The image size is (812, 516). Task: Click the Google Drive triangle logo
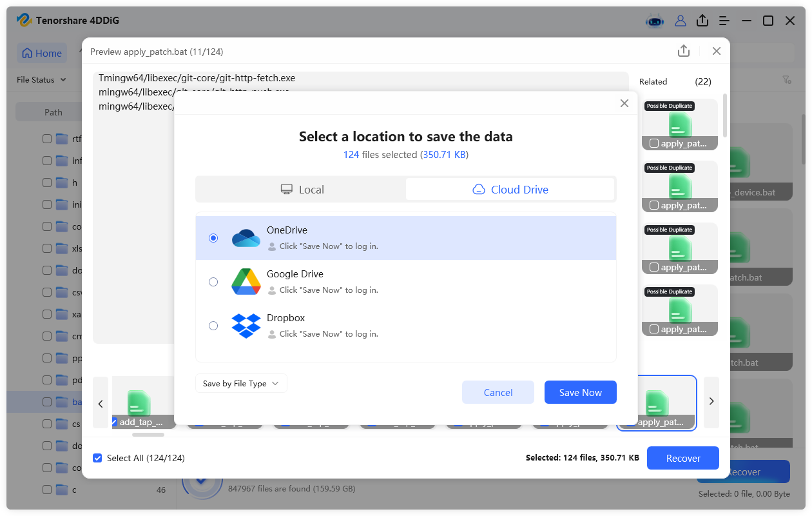(x=246, y=282)
